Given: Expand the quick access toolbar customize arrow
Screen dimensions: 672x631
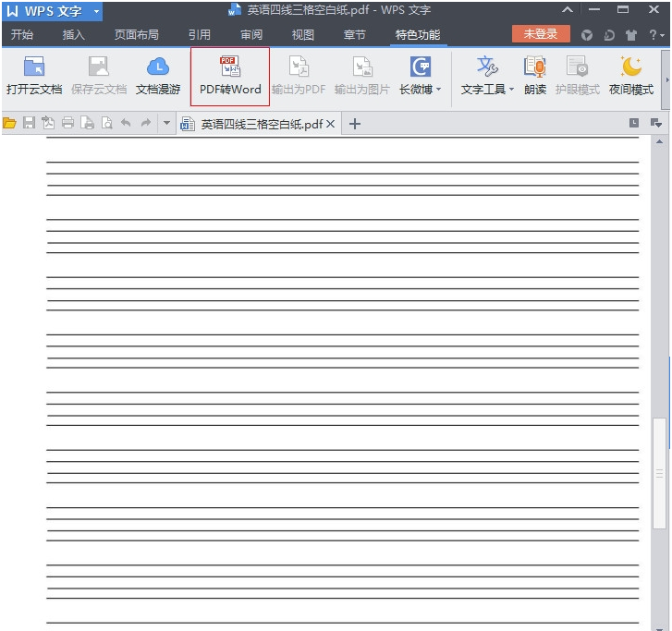Looking at the screenshot, I should [x=166, y=123].
